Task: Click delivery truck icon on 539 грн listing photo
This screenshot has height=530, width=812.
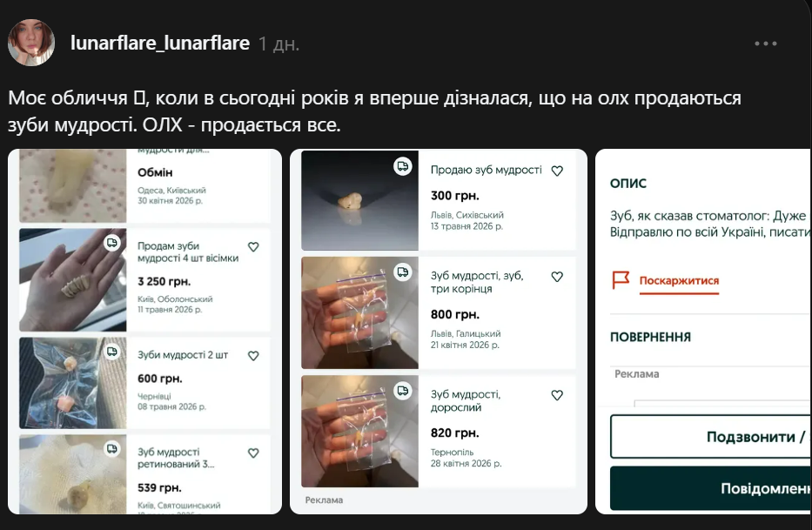Action: pos(112,449)
